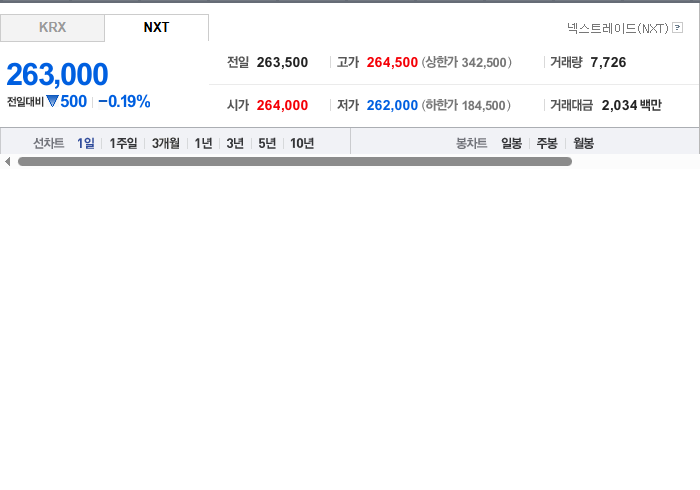
Task: Select the 1년 line chart period
Action: click(x=203, y=143)
